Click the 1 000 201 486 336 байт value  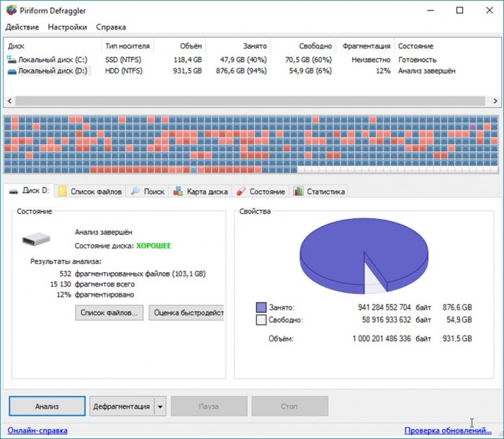392,339
